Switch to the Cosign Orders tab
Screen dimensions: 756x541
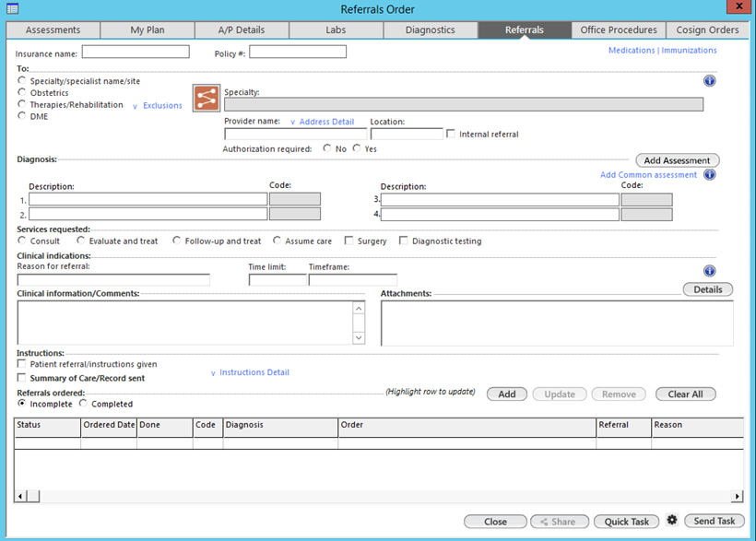tap(707, 29)
